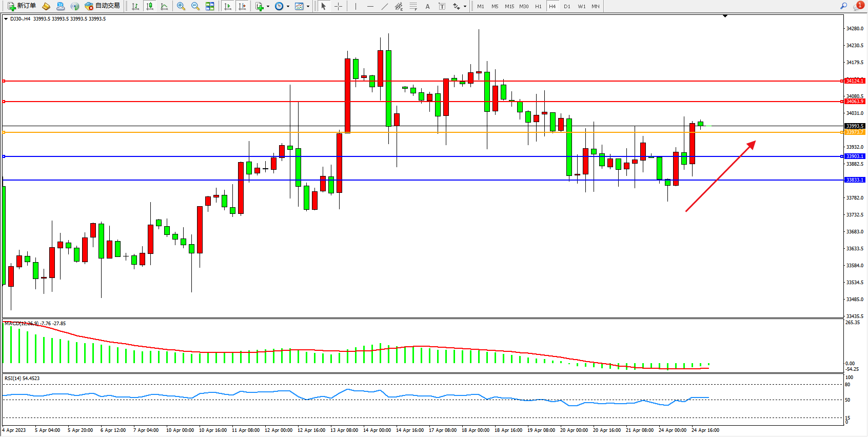
Task: Switch to the M15 timeframe
Action: pos(509,6)
